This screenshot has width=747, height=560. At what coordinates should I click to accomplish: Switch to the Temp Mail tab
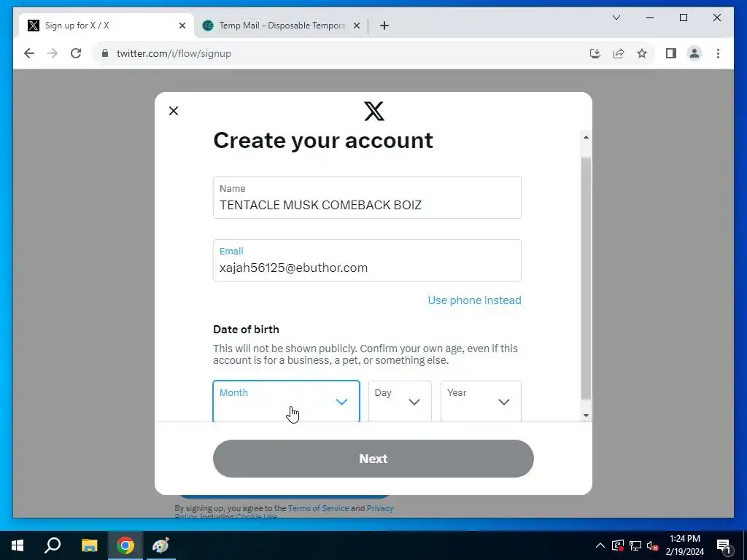pyautogui.click(x=281, y=26)
